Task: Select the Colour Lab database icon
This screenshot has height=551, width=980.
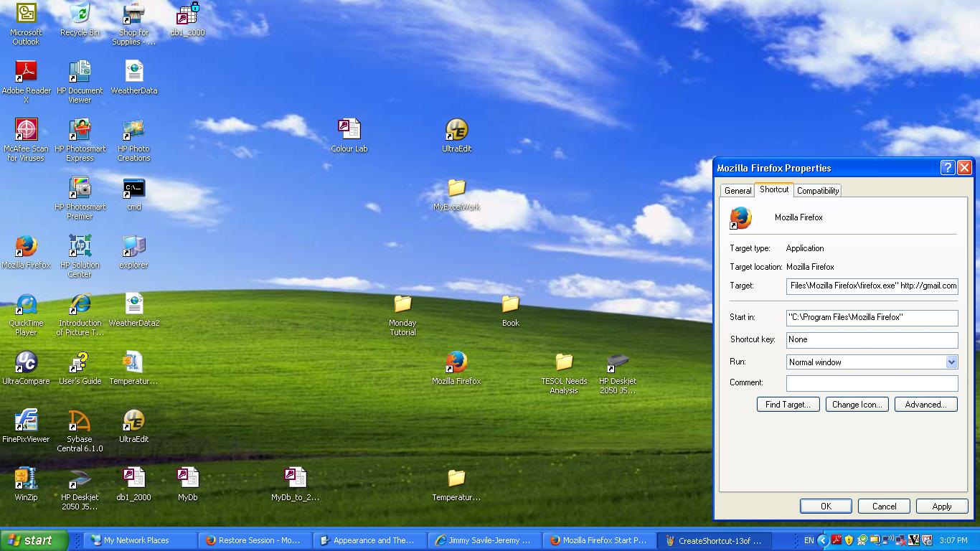Action: point(349,130)
